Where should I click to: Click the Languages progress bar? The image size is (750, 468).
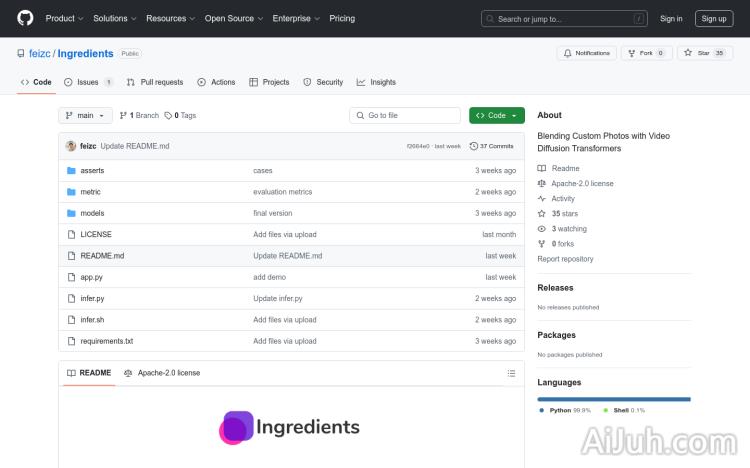pos(614,399)
